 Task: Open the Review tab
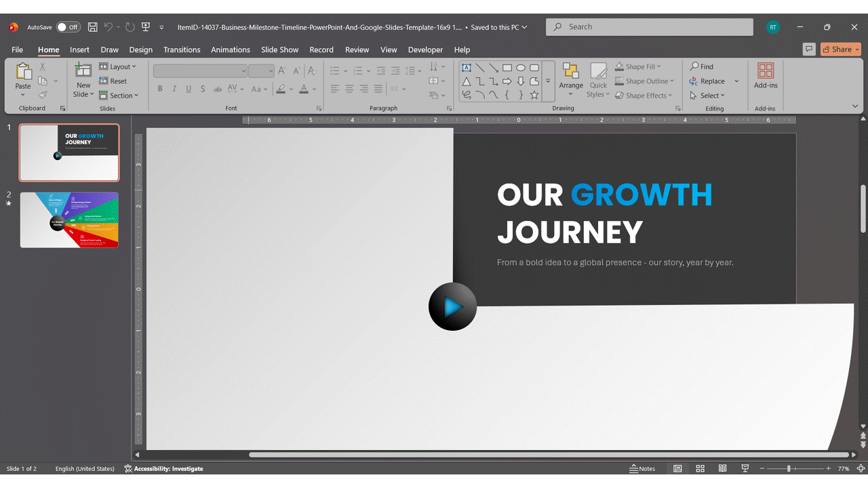tap(357, 49)
